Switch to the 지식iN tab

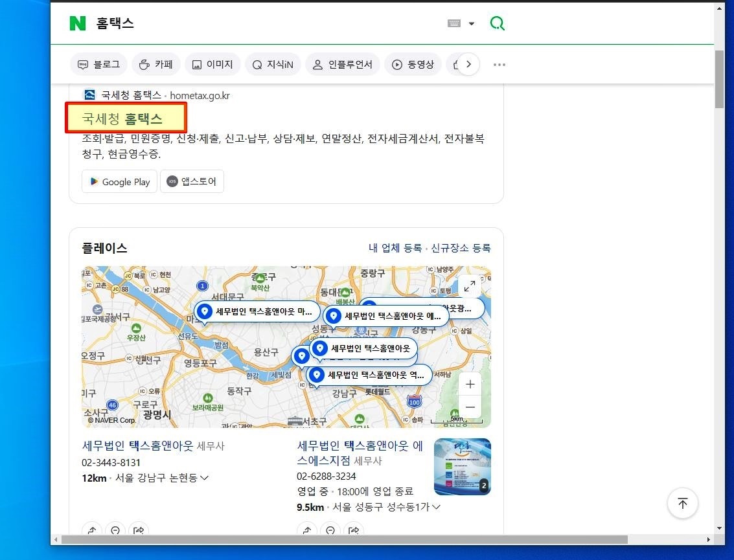pos(273,64)
